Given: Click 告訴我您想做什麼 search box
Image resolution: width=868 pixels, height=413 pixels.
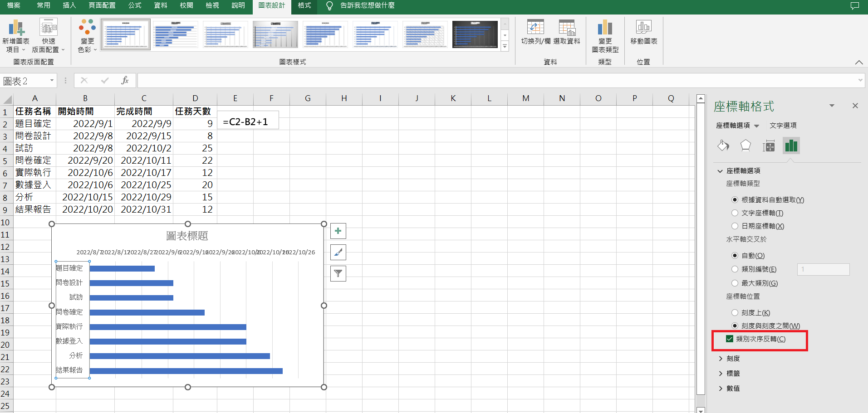Looking at the screenshot, I should (x=368, y=5).
